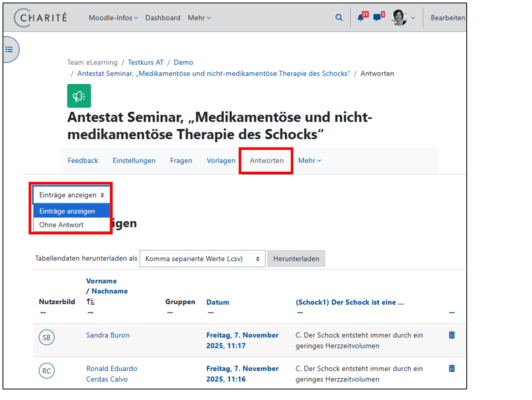Viewport: 532px width, 400px height.
Task: Open Sandra Buron's profile link
Action: click(108, 335)
